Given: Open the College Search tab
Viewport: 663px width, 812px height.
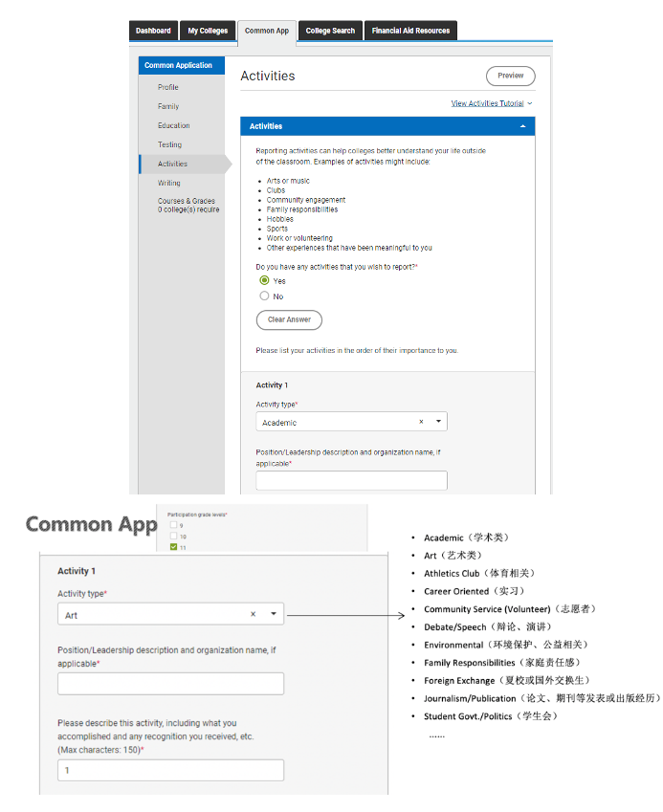Looking at the screenshot, I should coord(330,31).
